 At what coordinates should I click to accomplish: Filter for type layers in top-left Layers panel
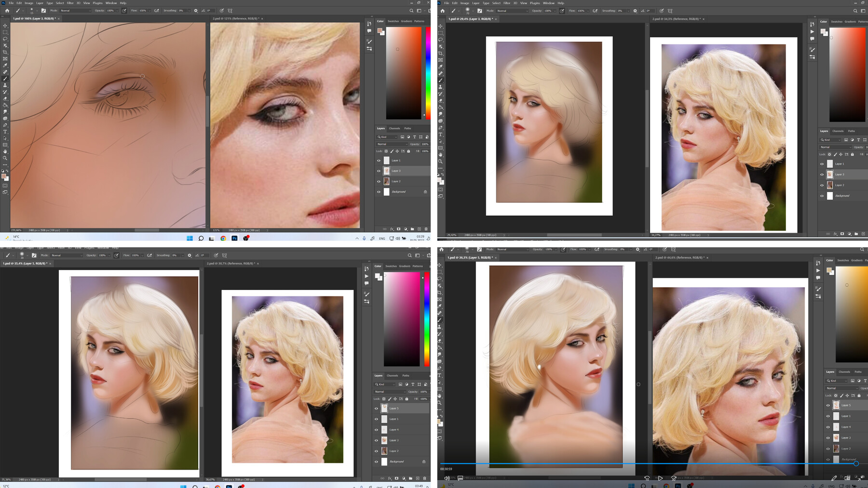(414, 137)
